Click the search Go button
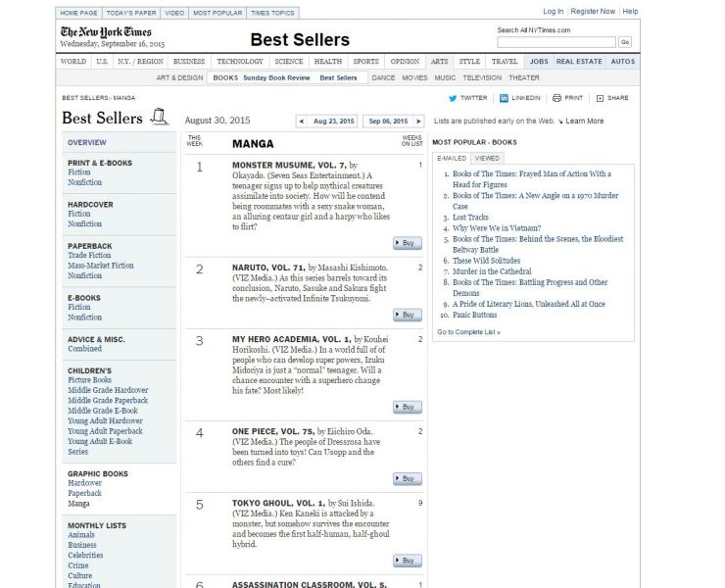 624,42
